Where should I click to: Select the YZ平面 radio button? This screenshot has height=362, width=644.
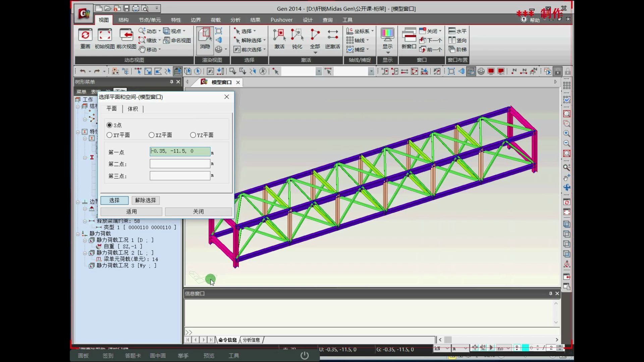coord(193,135)
